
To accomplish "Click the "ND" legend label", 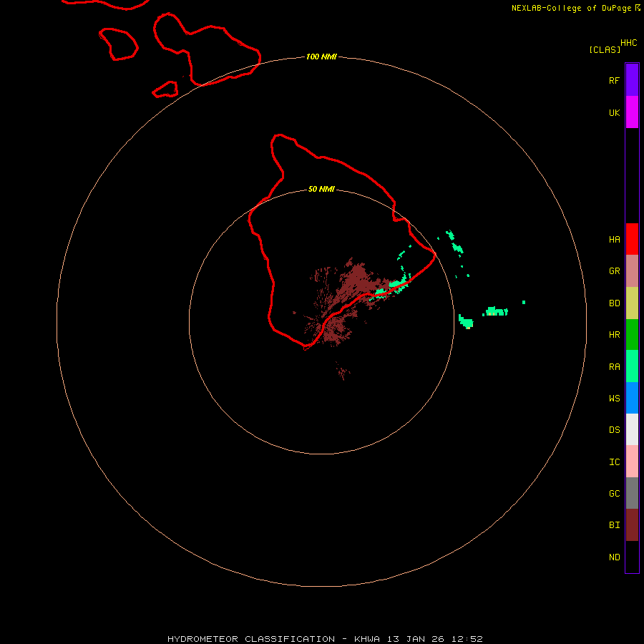I will [614, 557].
